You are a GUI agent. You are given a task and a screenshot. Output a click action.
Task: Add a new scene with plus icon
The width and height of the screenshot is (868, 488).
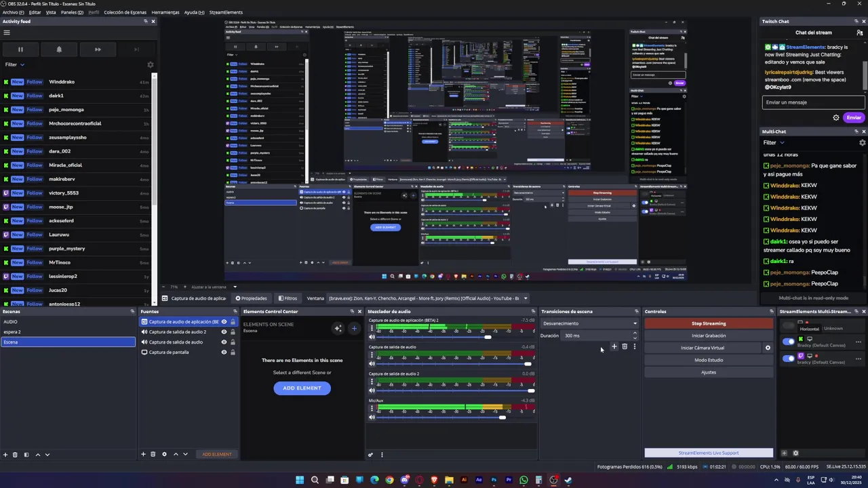5,454
